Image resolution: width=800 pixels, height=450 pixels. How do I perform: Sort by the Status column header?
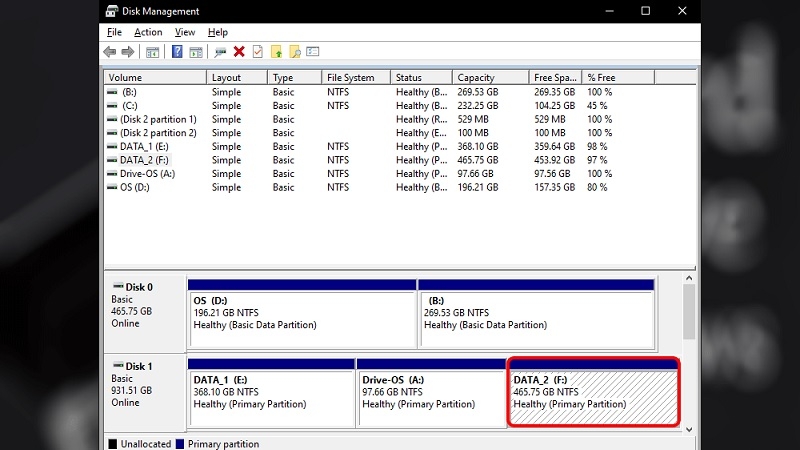click(x=421, y=78)
